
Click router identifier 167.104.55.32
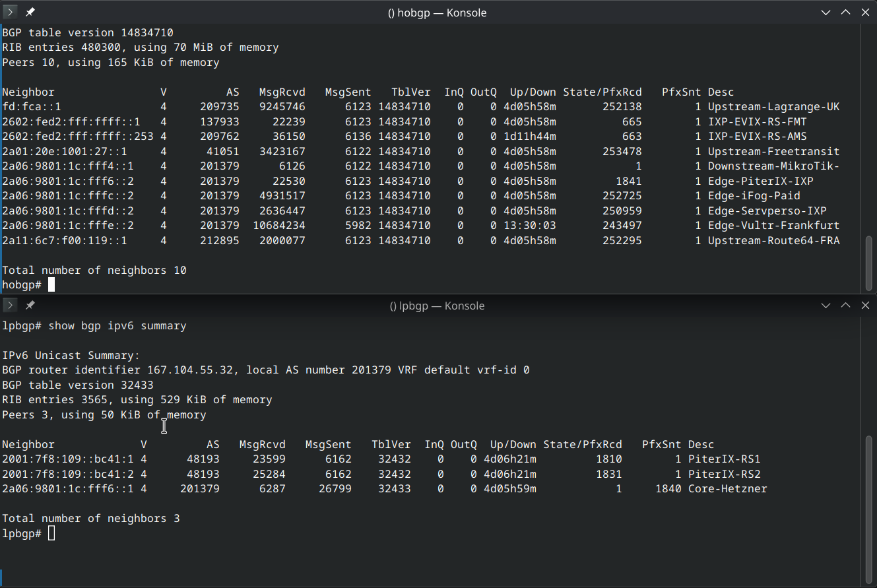190,370
